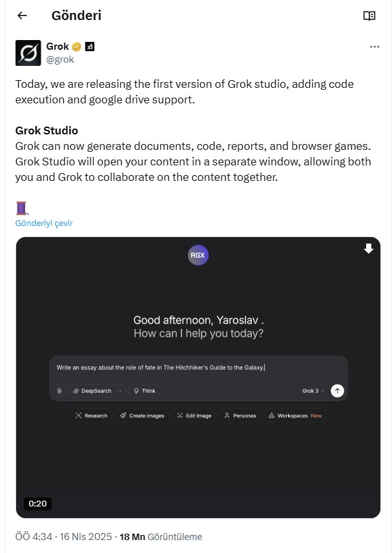The height and width of the screenshot is (553, 392).
Task: Toggle the Think mode button
Action: 145,391
